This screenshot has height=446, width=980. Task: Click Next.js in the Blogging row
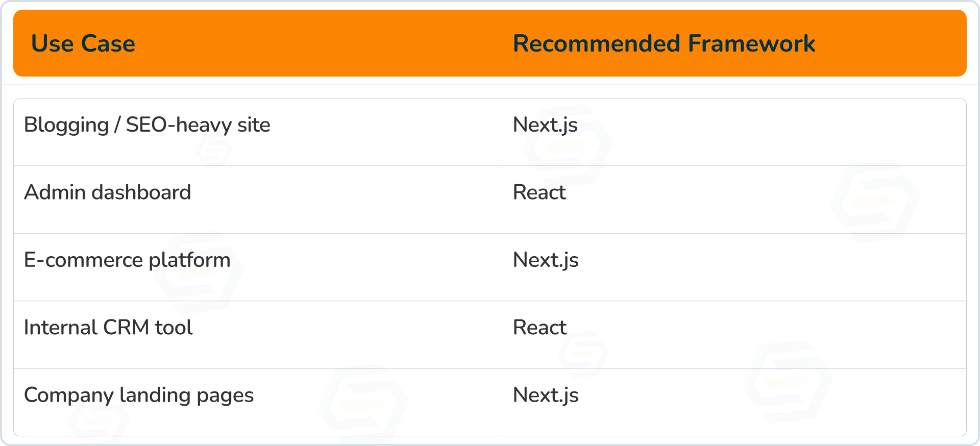(545, 125)
